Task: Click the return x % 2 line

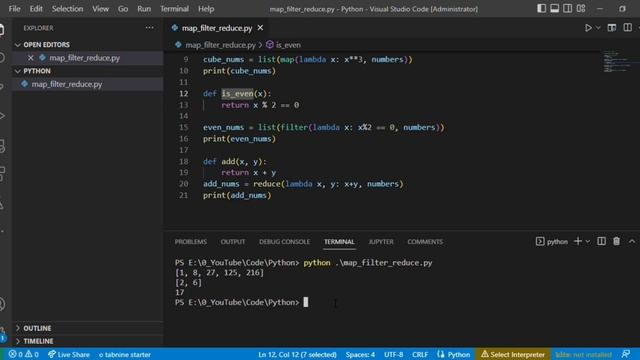Action: [x=260, y=105]
